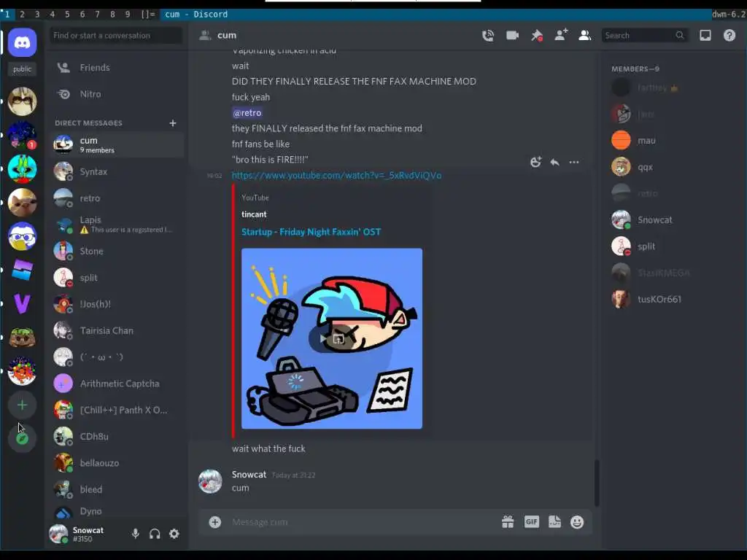Open the inbox

tap(705, 35)
